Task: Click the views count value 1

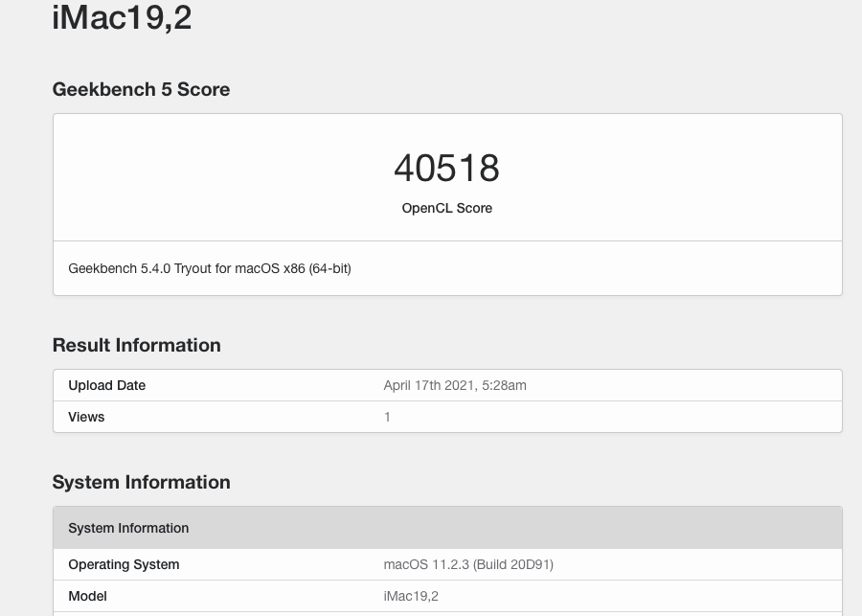Action: (x=387, y=417)
